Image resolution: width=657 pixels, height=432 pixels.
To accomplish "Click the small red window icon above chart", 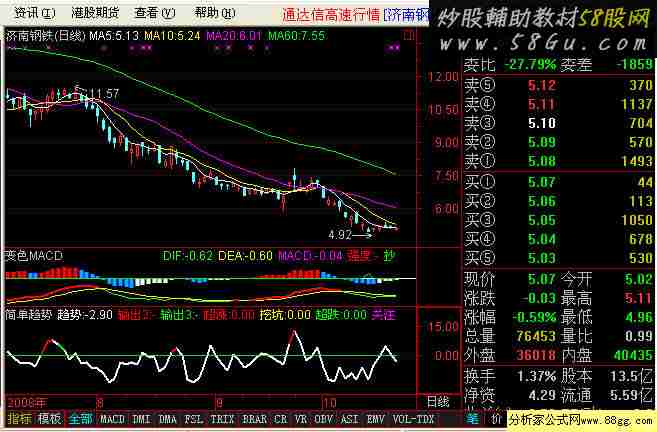I will click(408, 36).
